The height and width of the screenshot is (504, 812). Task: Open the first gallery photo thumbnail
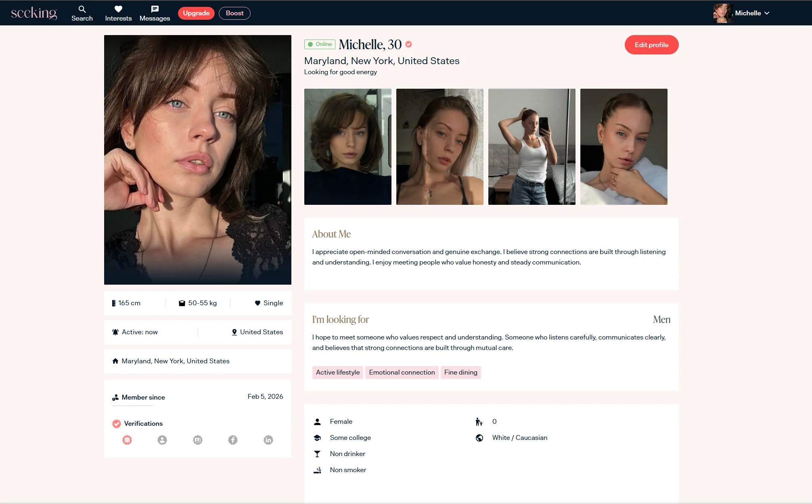(347, 147)
